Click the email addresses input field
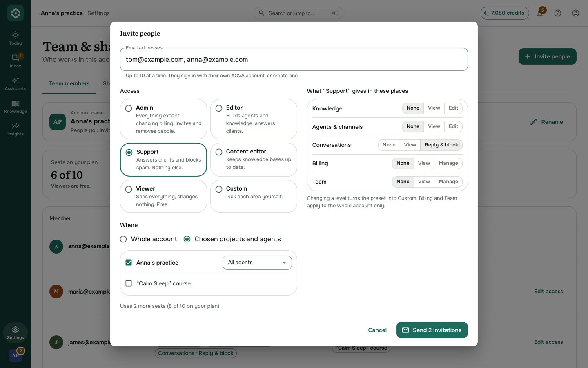Image resolution: width=588 pixels, height=368 pixels. pos(294,60)
